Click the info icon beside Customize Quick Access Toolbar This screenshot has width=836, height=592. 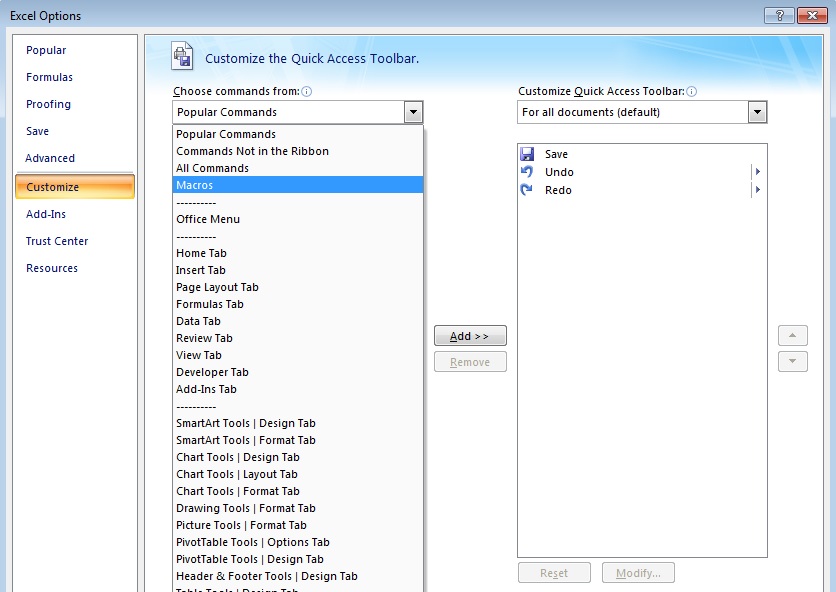(x=692, y=92)
